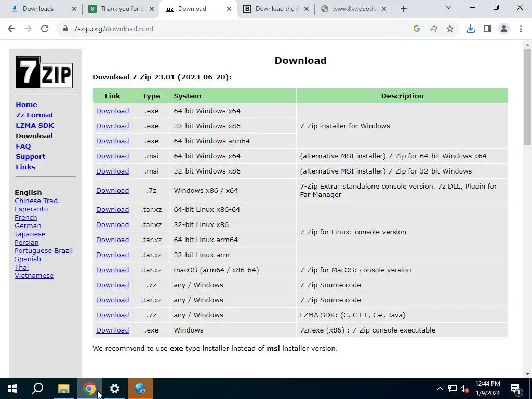Download .tar.xz for 64-bit Linux arm64
This screenshot has width=532, height=399.
(x=112, y=240)
